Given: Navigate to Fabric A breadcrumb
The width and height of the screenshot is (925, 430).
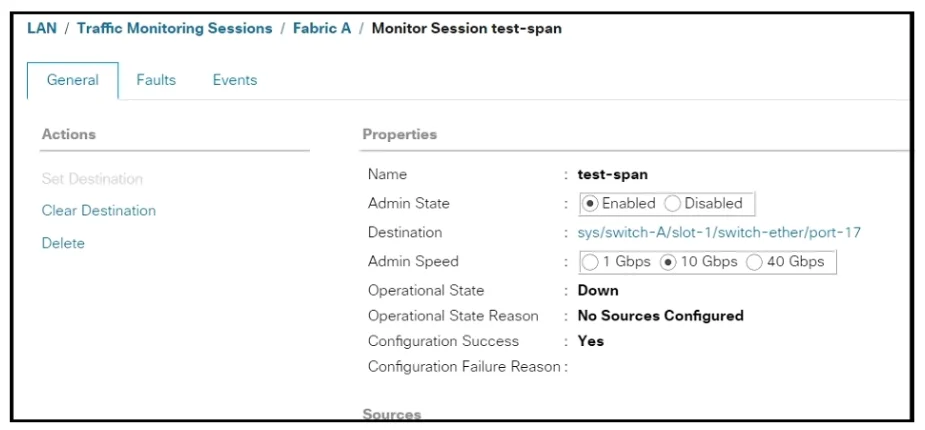Looking at the screenshot, I should pyautogui.click(x=322, y=28).
